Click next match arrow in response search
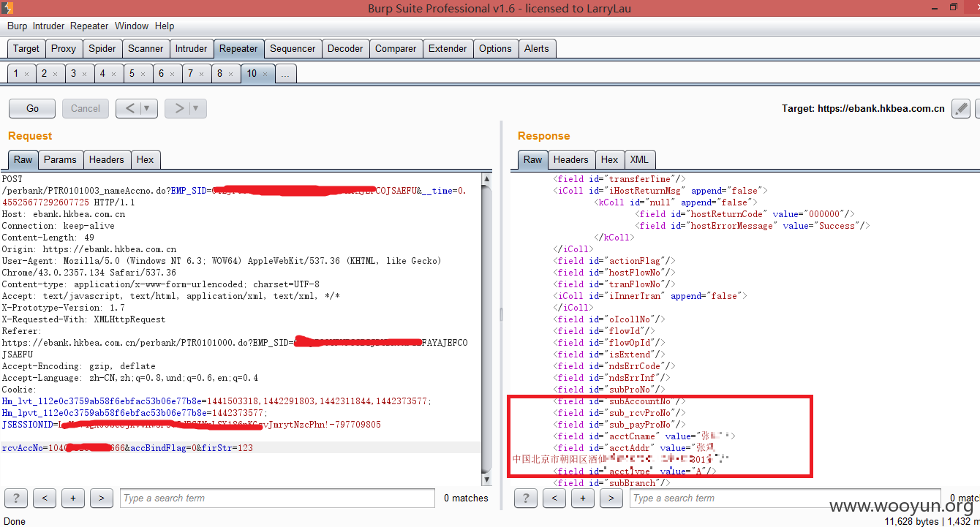Screen dimensions: 980x527 [x=611, y=498]
